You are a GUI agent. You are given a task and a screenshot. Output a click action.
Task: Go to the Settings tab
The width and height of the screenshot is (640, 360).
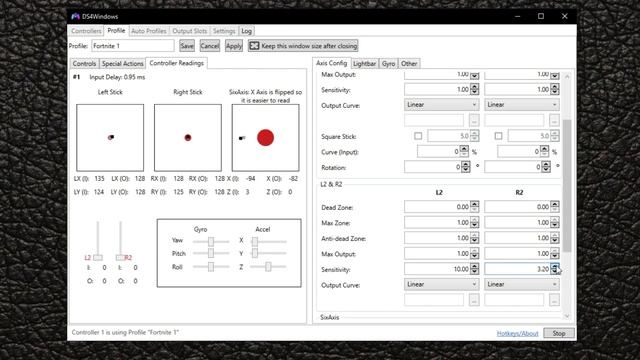pyautogui.click(x=224, y=31)
